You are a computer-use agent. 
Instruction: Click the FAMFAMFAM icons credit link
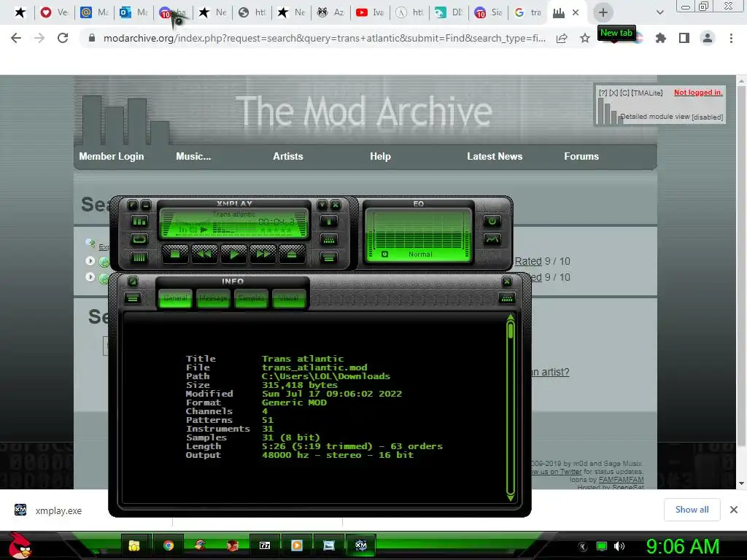point(622,480)
